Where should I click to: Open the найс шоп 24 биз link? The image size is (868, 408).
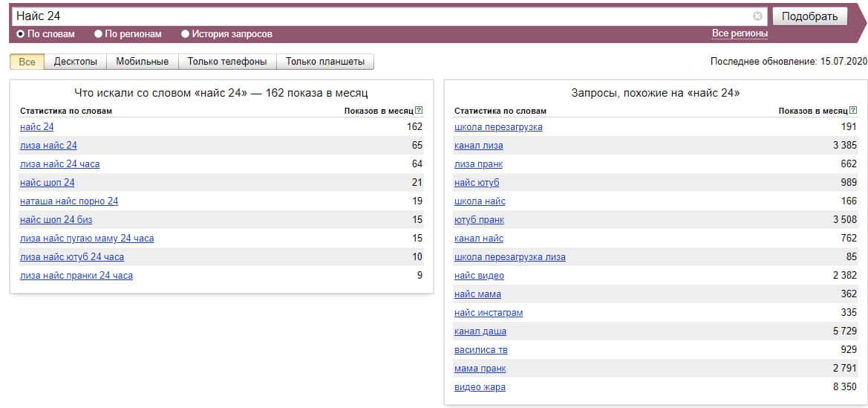[56, 220]
